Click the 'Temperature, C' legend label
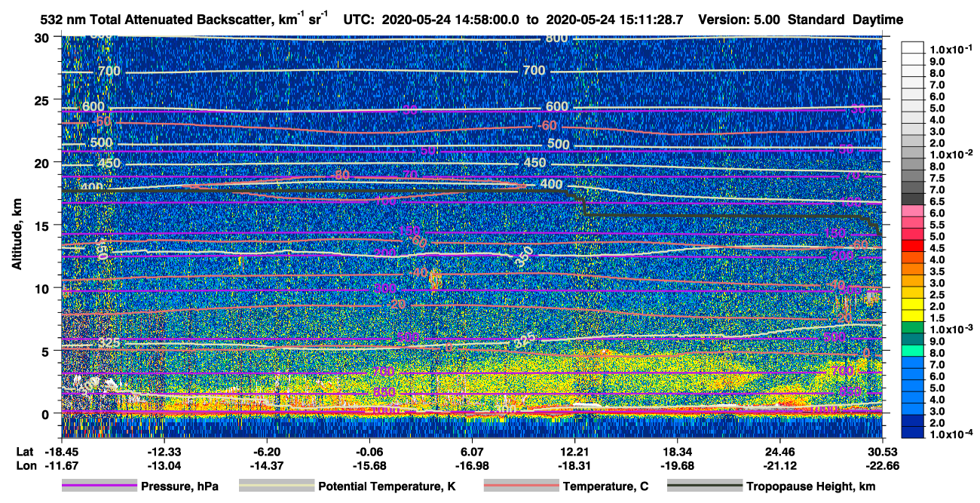980x503 pixels. click(605, 486)
